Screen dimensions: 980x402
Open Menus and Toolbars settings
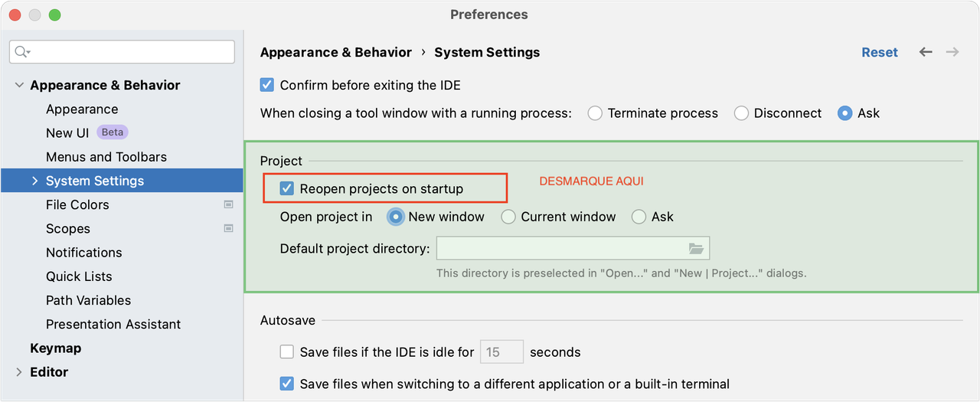point(106,157)
